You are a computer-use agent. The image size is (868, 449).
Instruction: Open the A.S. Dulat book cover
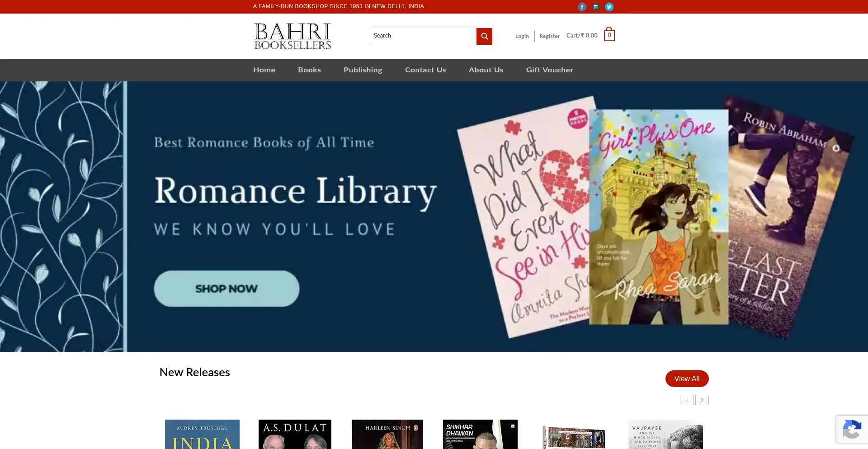pos(295,434)
